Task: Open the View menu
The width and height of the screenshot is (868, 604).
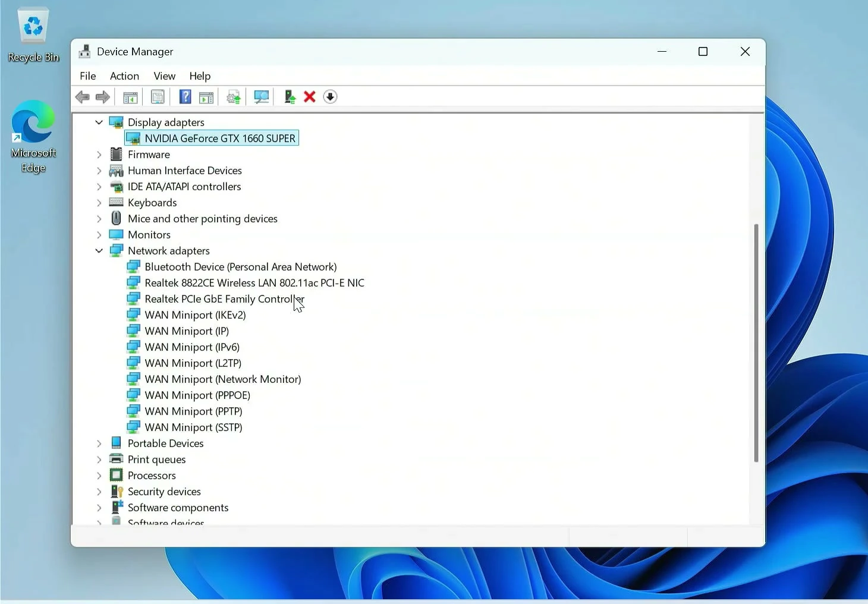Action: [x=165, y=76]
